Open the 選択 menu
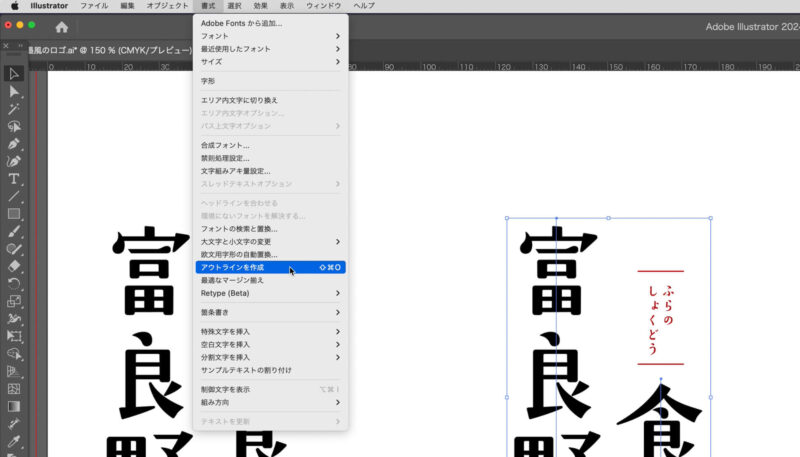The image size is (800, 457). (234, 6)
